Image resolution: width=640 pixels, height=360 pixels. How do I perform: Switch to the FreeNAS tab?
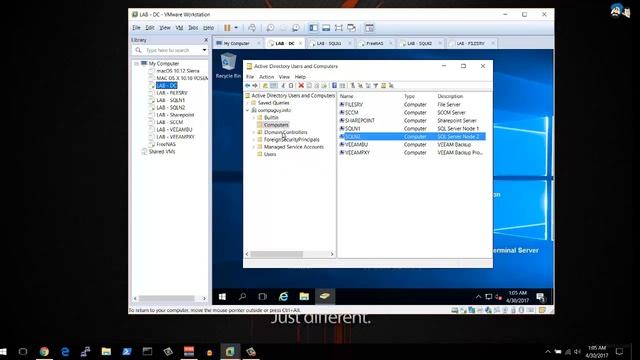[375, 43]
